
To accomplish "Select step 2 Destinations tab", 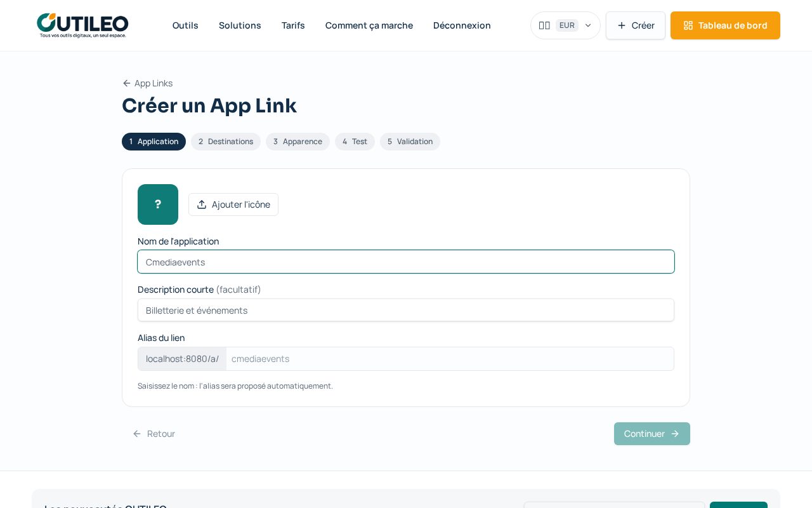I will click(226, 142).
